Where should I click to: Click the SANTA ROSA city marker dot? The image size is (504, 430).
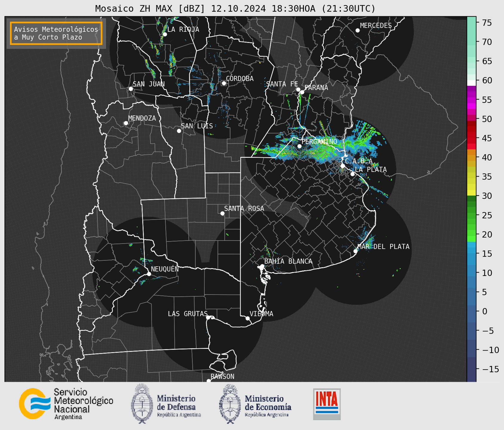[222, 213]
